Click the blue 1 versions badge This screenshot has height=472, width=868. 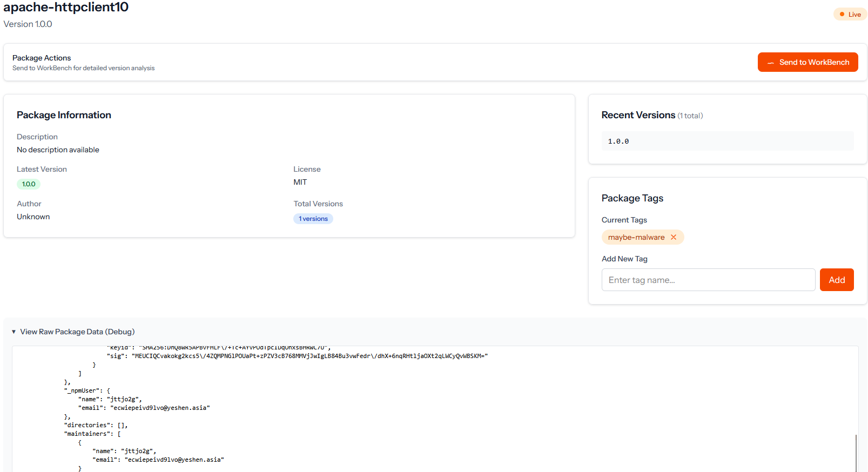pyautogui.click(x=313, y=219)
